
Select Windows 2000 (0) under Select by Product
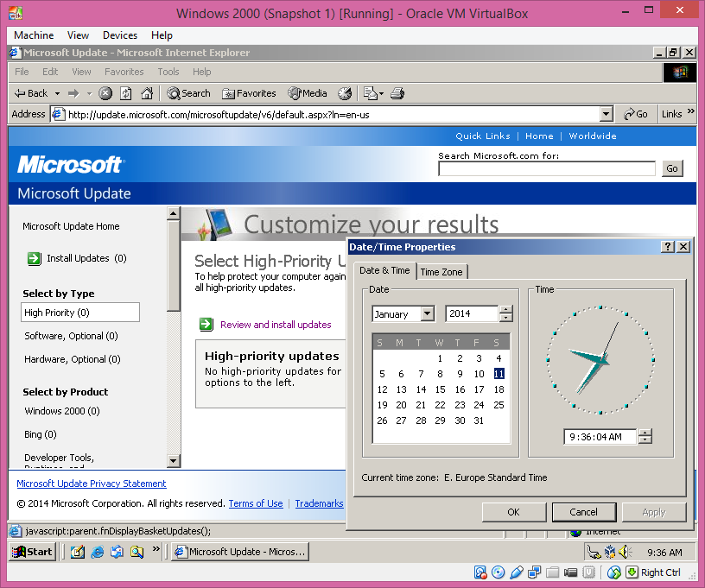(x=62, y=411)
